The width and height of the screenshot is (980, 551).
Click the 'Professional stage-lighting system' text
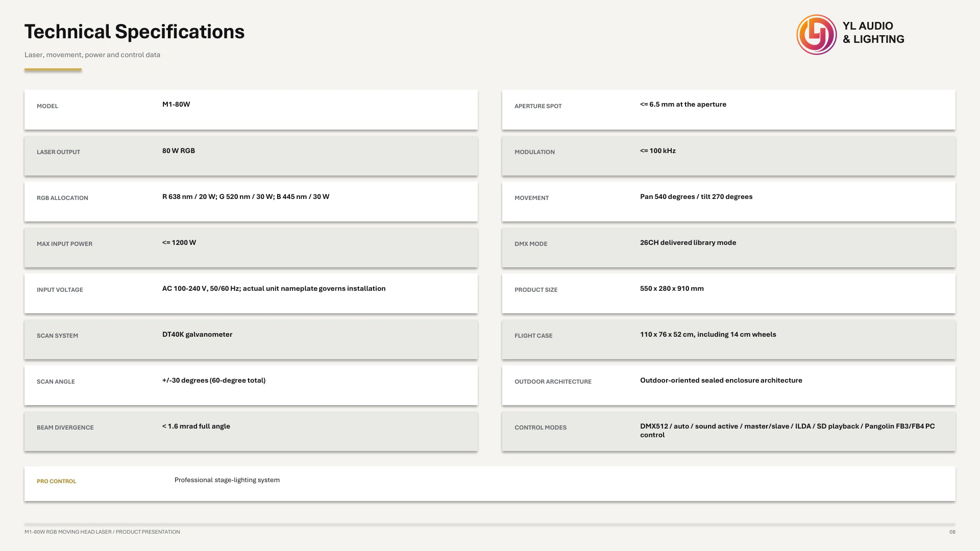[x=227, y=480]
